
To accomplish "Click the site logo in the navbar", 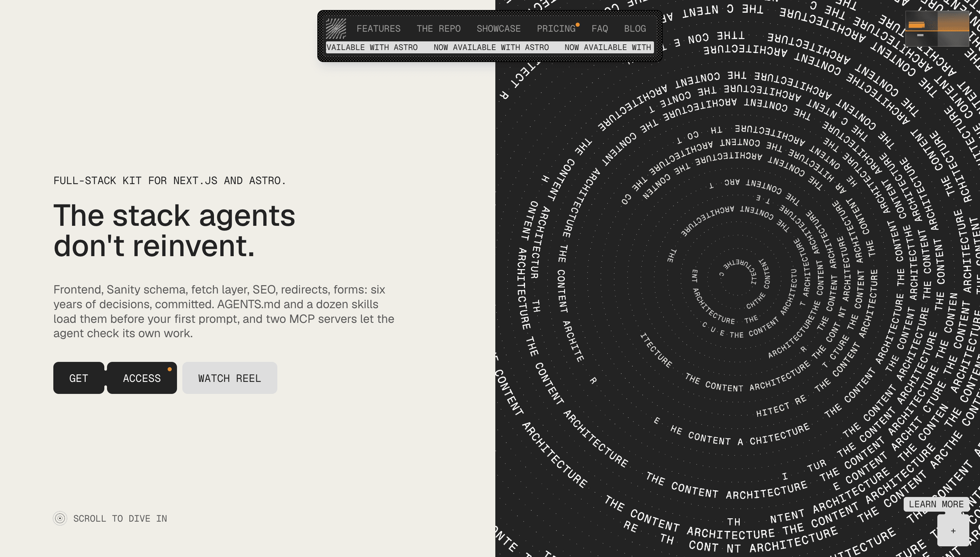I will [336, 29].
